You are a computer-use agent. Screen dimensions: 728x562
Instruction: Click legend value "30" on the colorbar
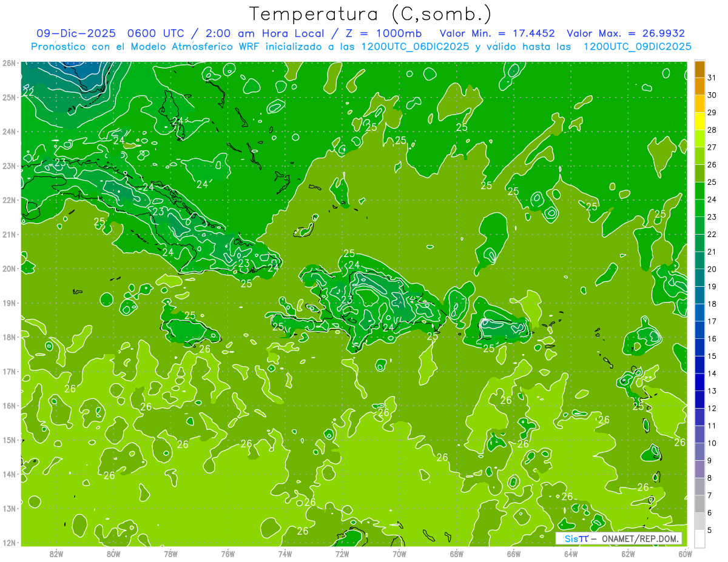click(712, 95)
